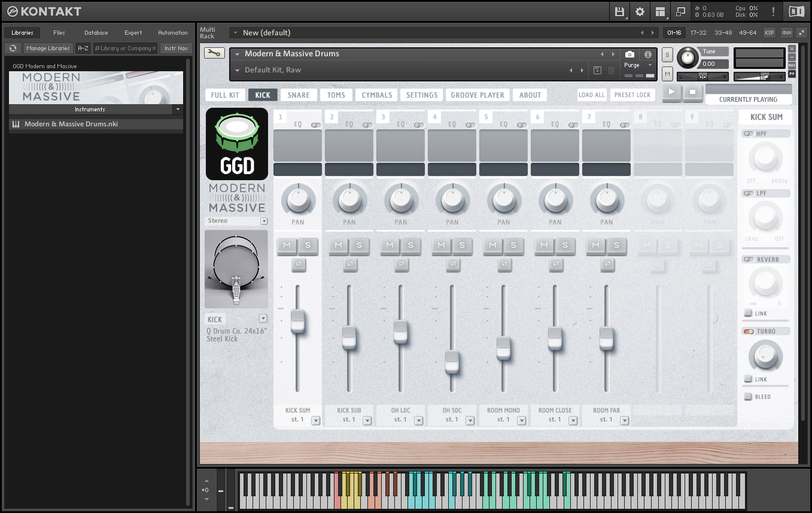Click the minimized view icon in header

click(680, 11)
